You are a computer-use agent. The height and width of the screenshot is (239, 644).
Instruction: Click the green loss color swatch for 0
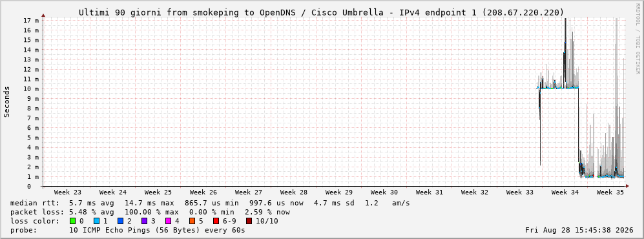pos(73,222)
